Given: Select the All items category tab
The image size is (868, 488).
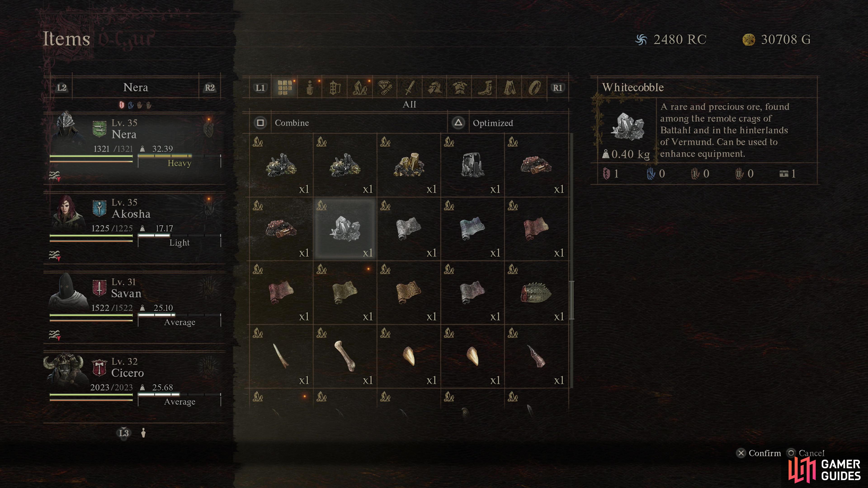Looking at the screenshot, I should [x=285, y=88].
